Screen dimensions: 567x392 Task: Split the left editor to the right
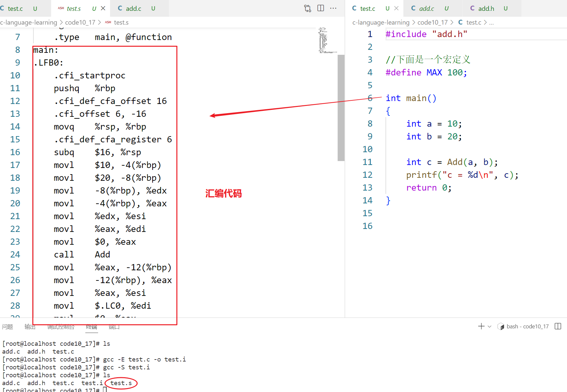[321, 8]
